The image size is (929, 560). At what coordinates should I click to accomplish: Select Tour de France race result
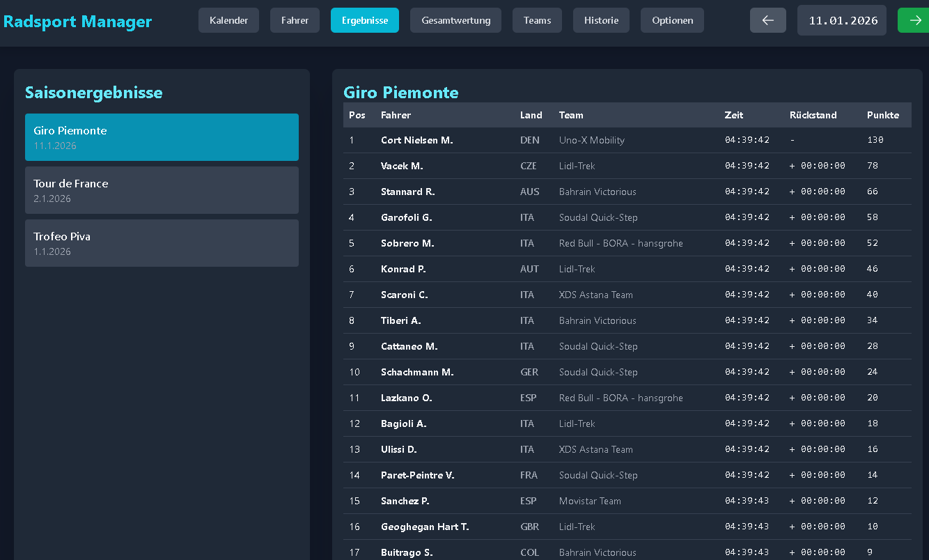(162, 190)
